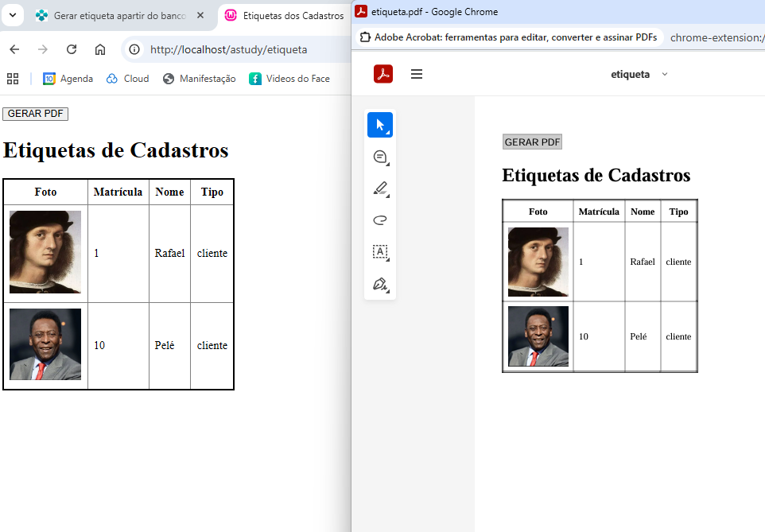Click Rafael's photo in the web page table
The image size is (765, 532).
pos(45,252)
